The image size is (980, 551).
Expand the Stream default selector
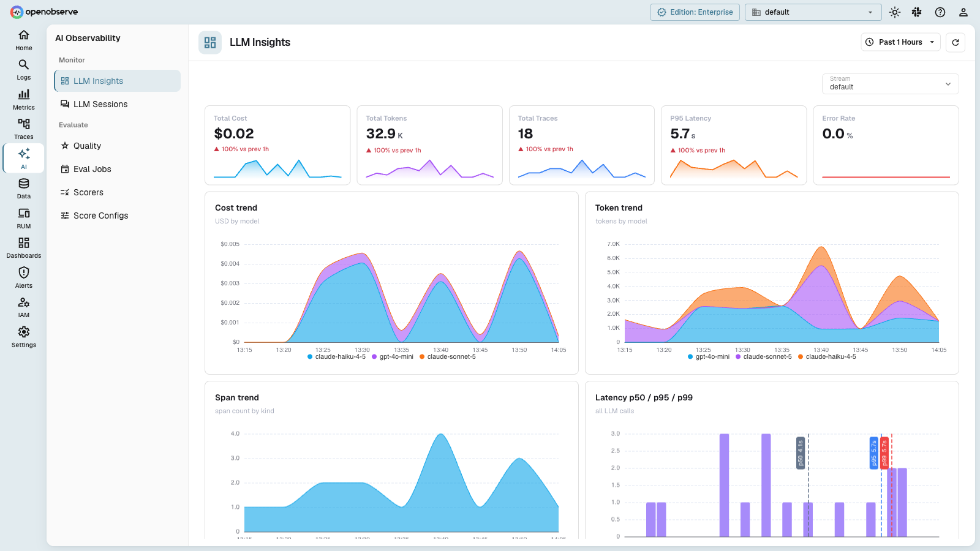click(x=890, y=84)
